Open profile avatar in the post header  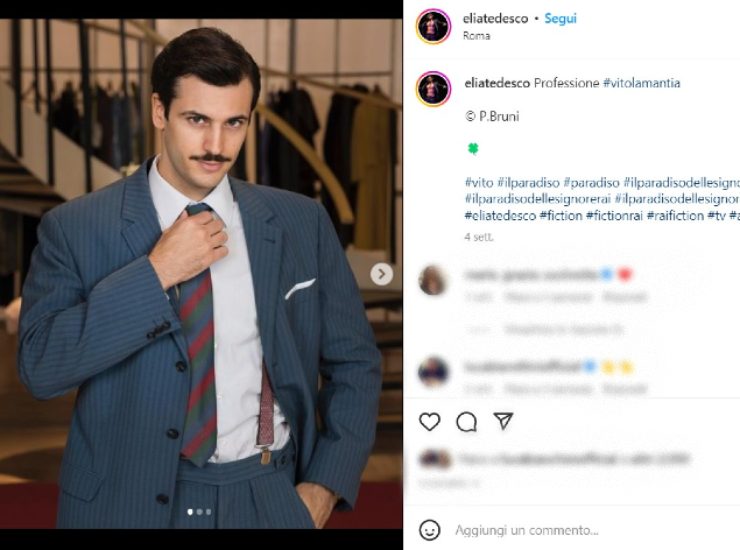[x=433, y=26]
